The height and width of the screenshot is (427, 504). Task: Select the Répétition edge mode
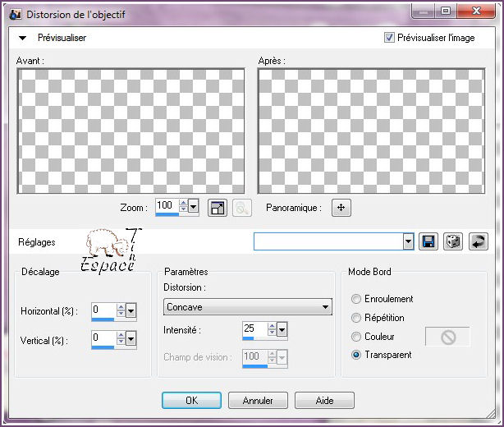tap(355, 318)
